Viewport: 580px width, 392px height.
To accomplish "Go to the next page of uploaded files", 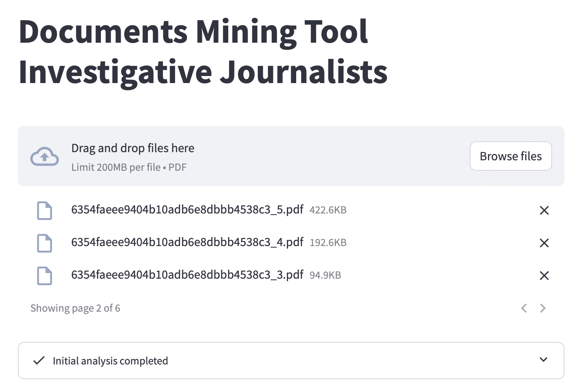I will (x=543, y=308).
